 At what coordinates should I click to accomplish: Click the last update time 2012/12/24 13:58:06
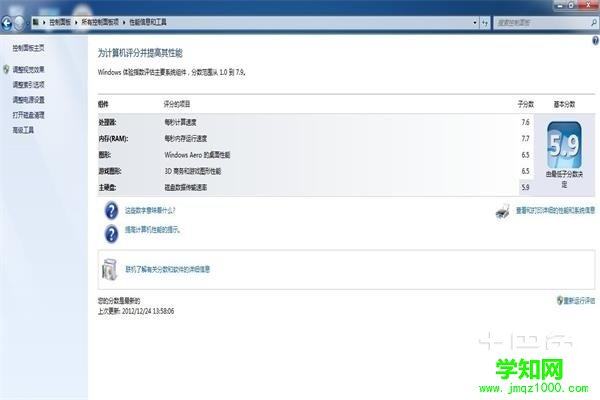pos(148,311)
